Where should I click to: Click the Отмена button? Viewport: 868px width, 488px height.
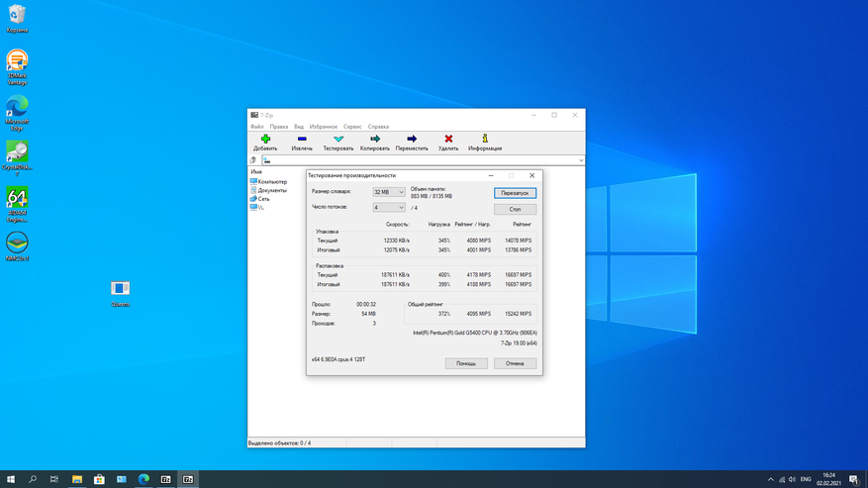(x=515, y=363)
